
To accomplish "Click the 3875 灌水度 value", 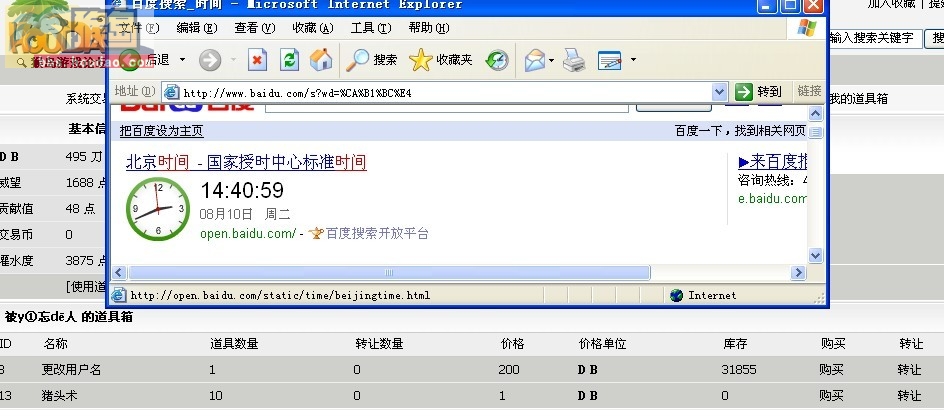I will click(79, 261).
